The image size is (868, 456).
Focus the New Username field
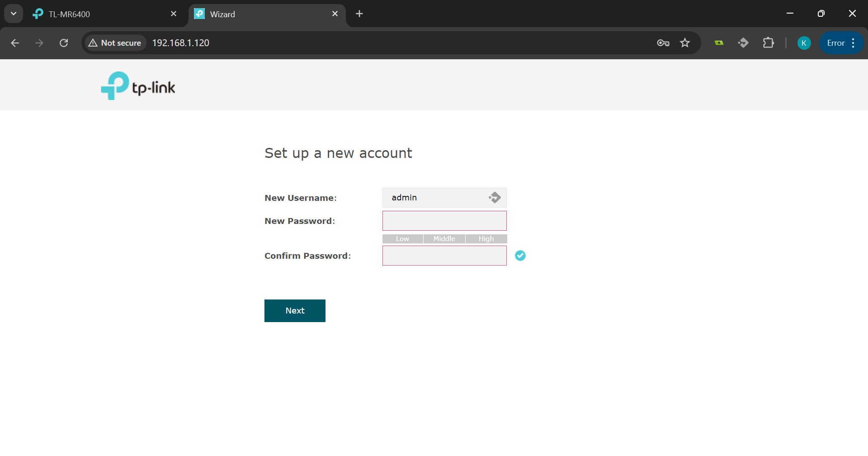pyautogui.click(x=444, y=198)
